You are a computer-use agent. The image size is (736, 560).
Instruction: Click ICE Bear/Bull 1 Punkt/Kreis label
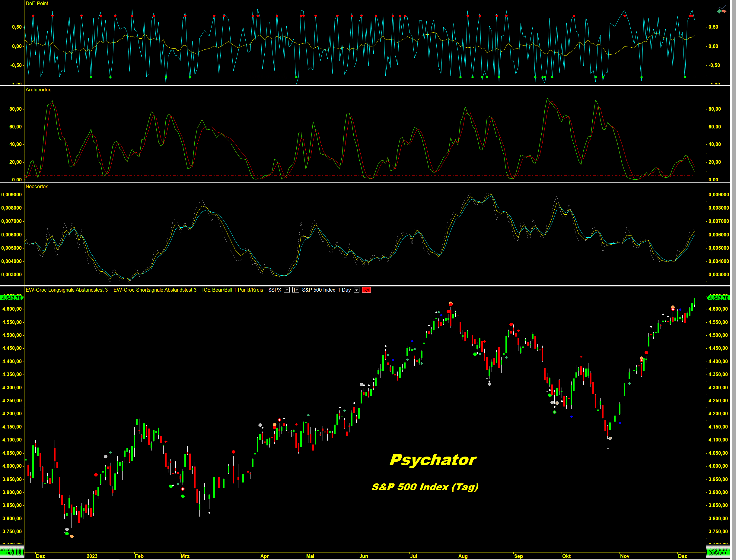(x=232, y=290)
